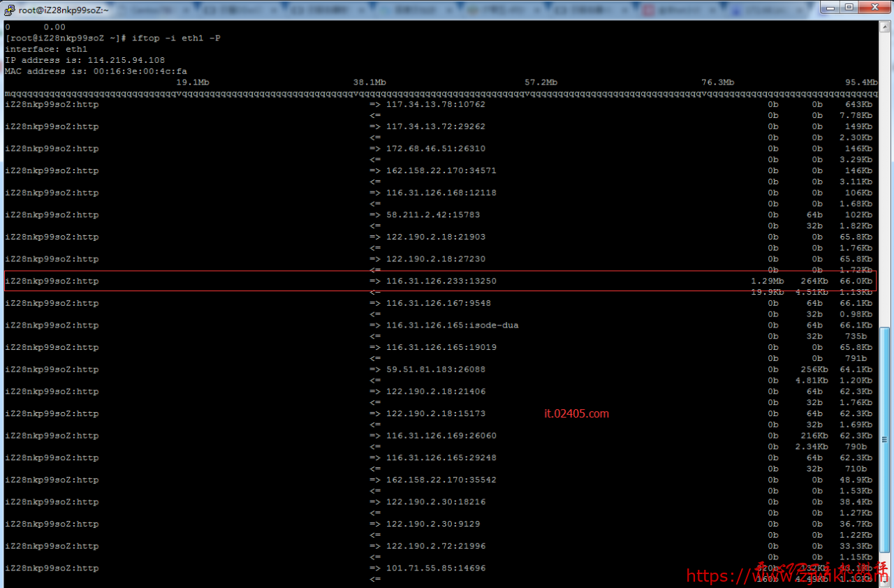Image resolution: width=894 pixels, height=588 pixels.
Task: Maximize the PuTTY terminal window
Action: (x=849, y=7)
